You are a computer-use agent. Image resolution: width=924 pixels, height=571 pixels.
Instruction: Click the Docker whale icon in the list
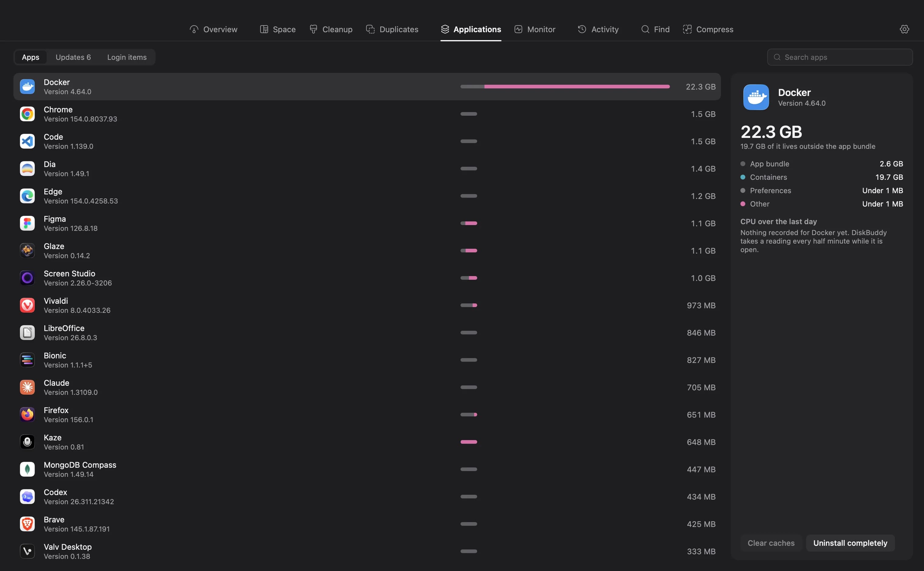click(x=27, y=87)
